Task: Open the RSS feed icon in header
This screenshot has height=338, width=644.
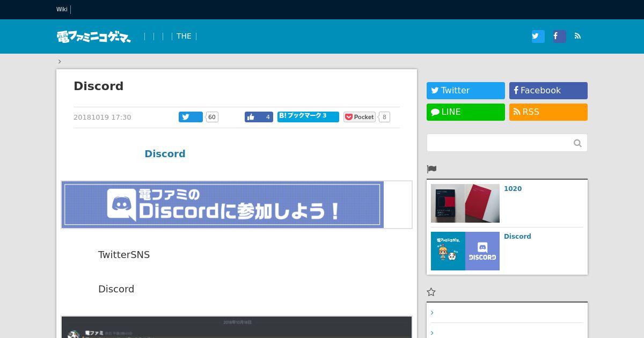Action: tap(577, 36)
